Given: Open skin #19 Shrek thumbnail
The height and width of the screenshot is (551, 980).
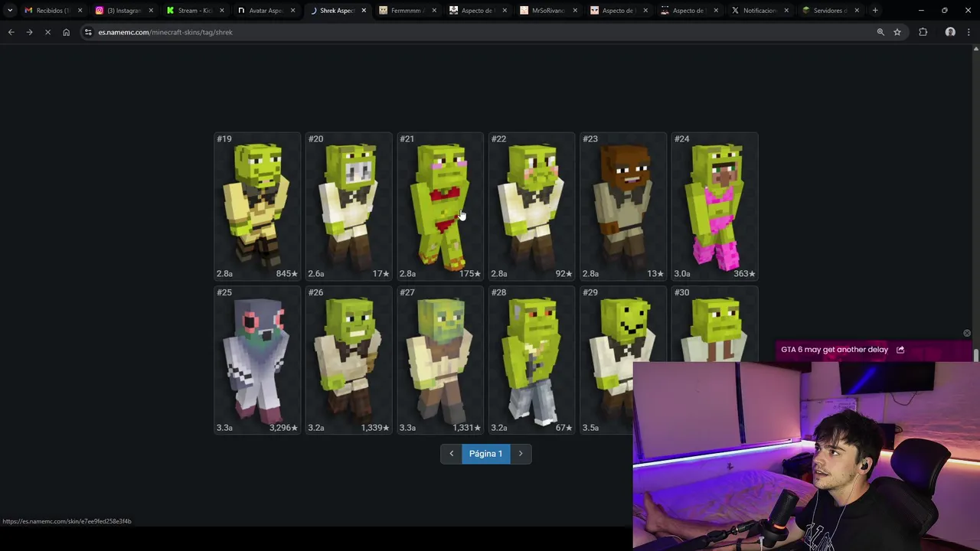Looking at the screenshot, I should click(257, 207).
